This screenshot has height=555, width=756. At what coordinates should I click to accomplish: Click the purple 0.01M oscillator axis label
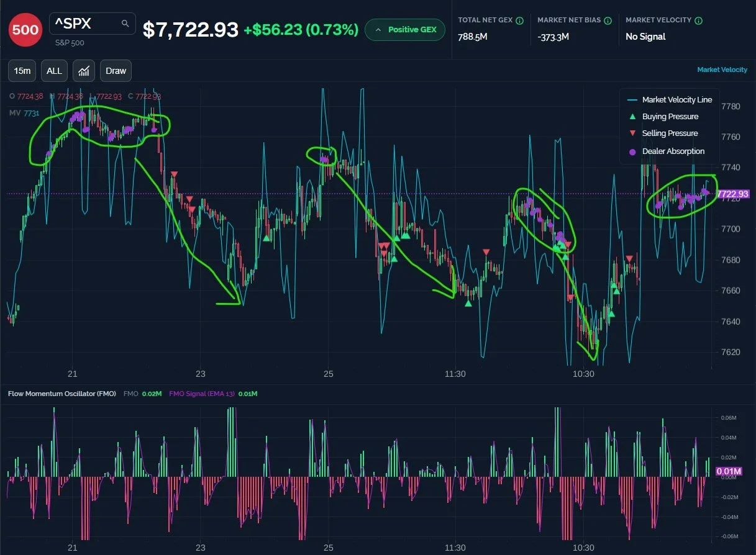click(729, 471)
